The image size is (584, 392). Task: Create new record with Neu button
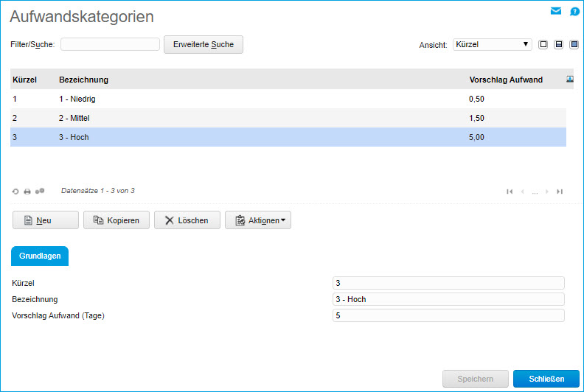tap(46, 220)
